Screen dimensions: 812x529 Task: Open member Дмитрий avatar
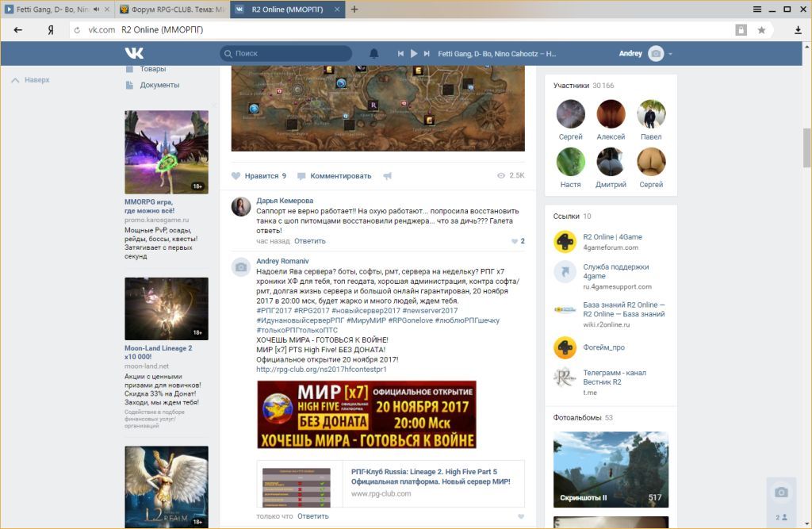(x=611, y=162)
